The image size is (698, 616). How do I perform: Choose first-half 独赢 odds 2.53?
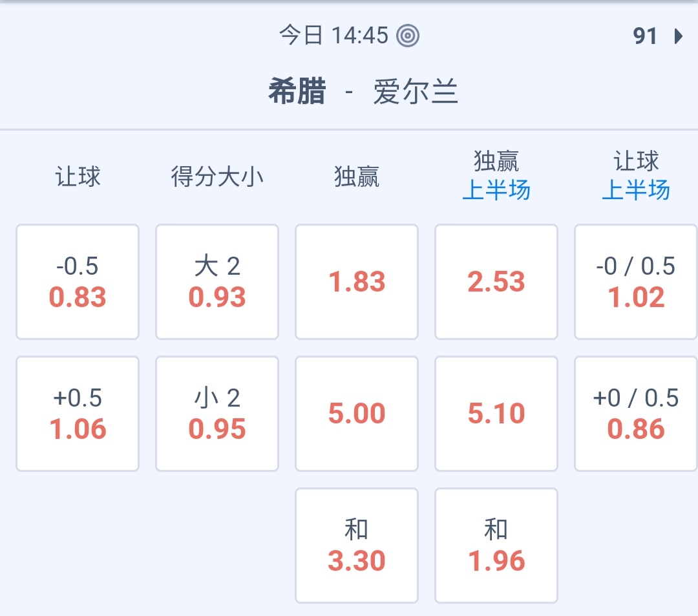[496, 282]
